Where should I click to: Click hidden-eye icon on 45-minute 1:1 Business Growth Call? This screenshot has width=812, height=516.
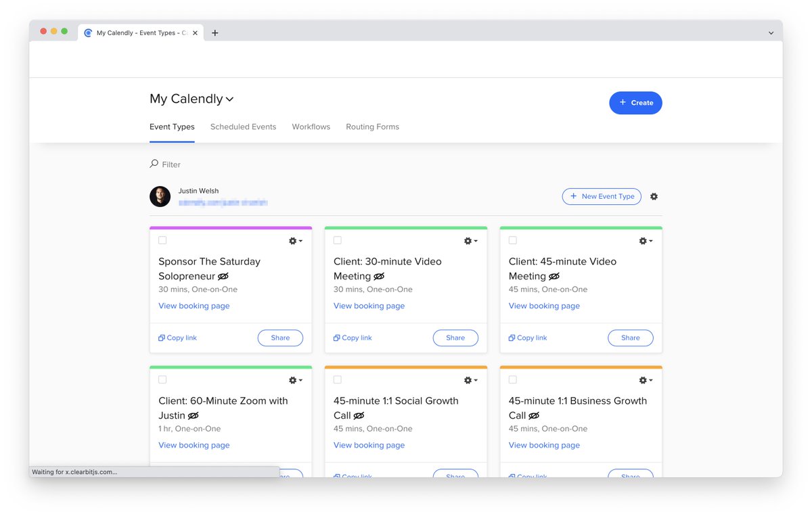pyautogui.click(x=534, y=415)
